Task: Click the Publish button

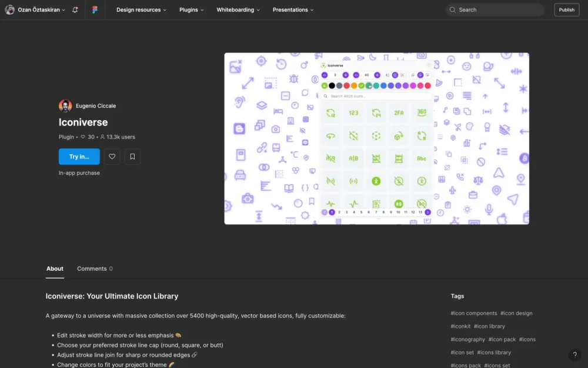Action: click(x=566, y=10)
